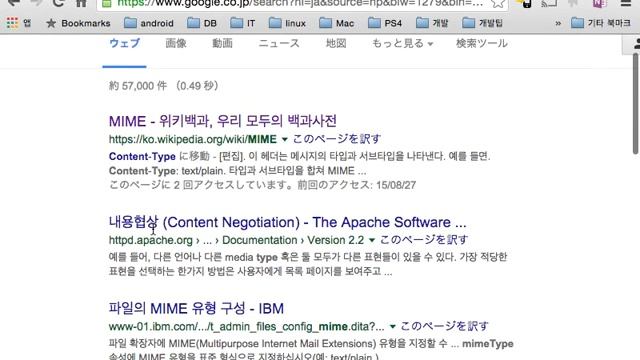Expand the arrow next to the ibm.com URL
Screen dimensions: 640x360
pos(392,327)
